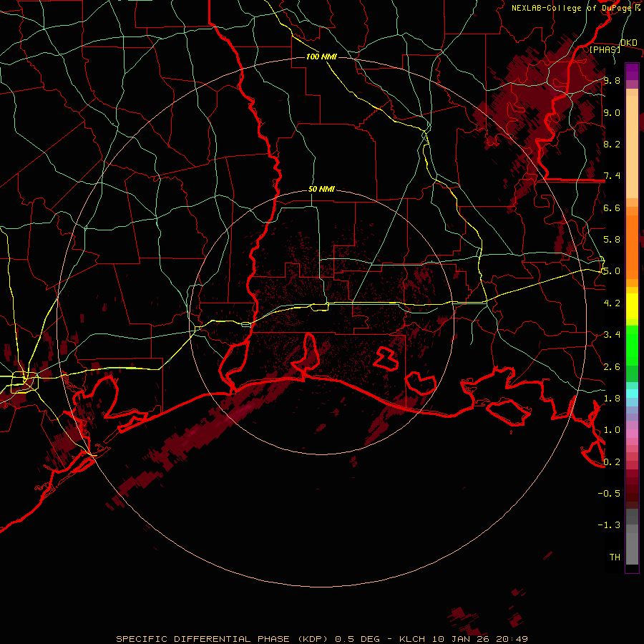The image size is (644, 644).
Task: Click the 5.0 value on the scale
Action: click(612, 271)
